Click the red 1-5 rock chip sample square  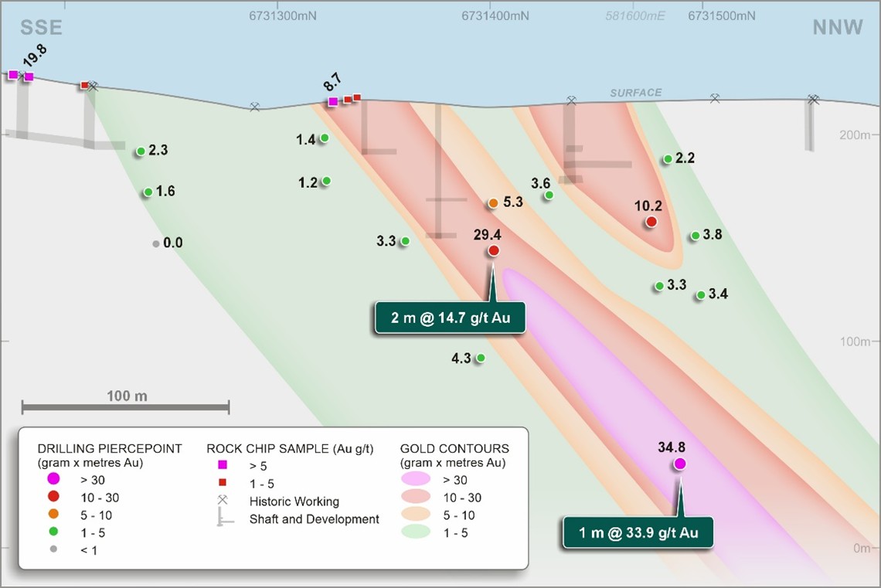coord(221,482)
